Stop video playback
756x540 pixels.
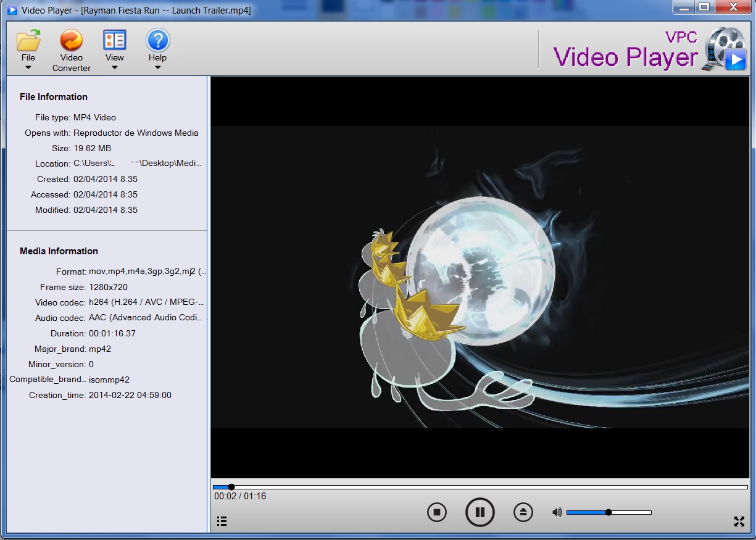tap(437, 512)
